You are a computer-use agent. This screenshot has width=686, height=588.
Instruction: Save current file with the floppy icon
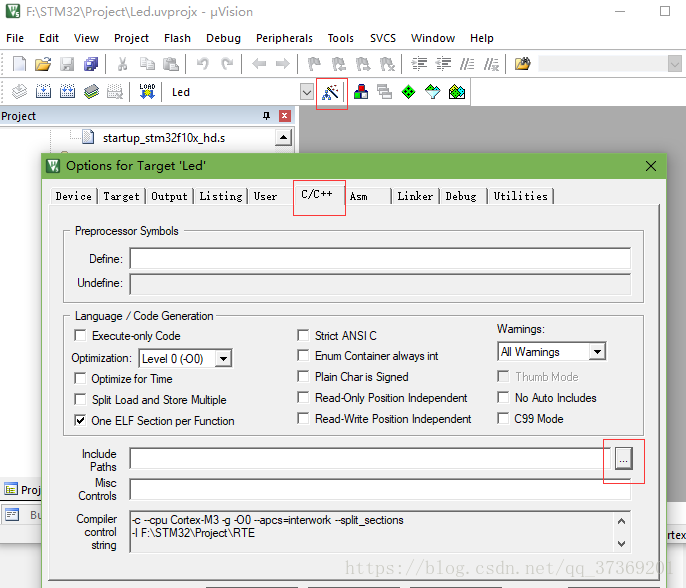tap(67, 64)
